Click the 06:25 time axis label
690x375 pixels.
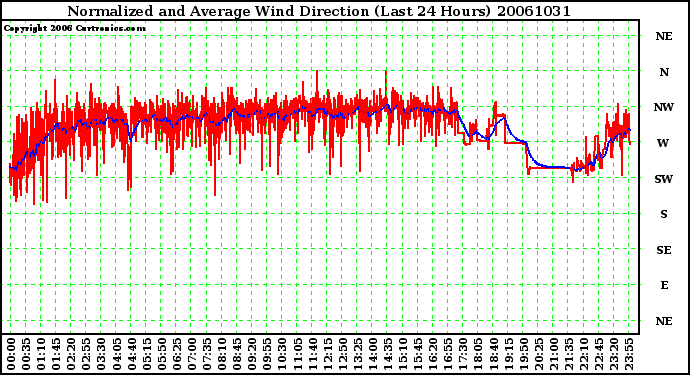point(177,354)
